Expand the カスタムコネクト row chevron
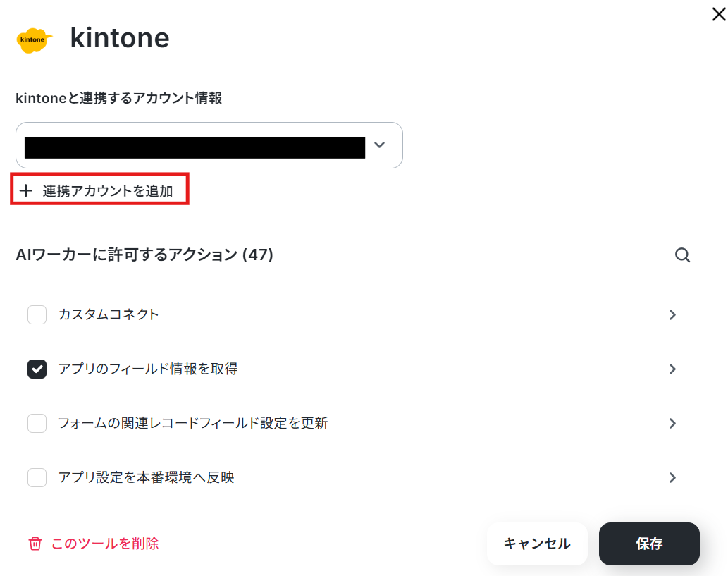The image size is (728, 576). pos(672,315)
